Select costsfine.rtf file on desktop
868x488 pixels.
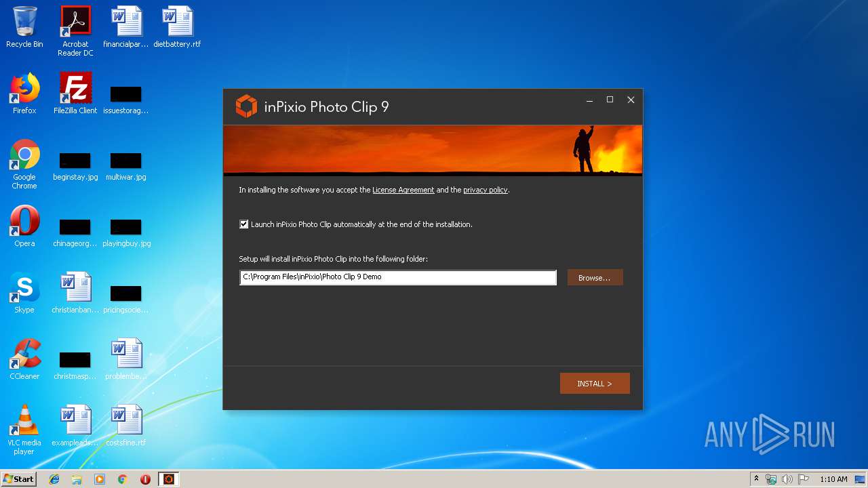click(x=126, y=426)
